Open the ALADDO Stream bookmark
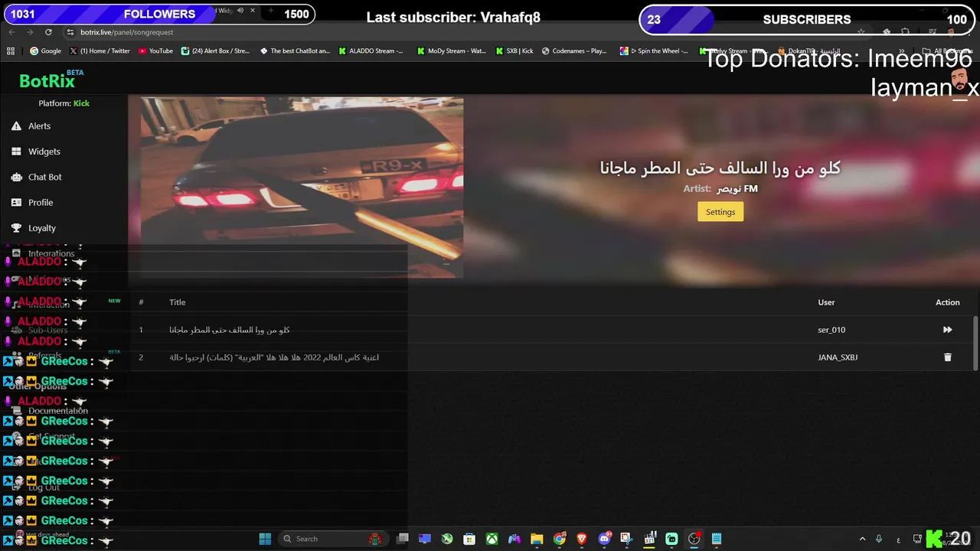The height and width of the screenshot is (551, 980). [371, 51]
